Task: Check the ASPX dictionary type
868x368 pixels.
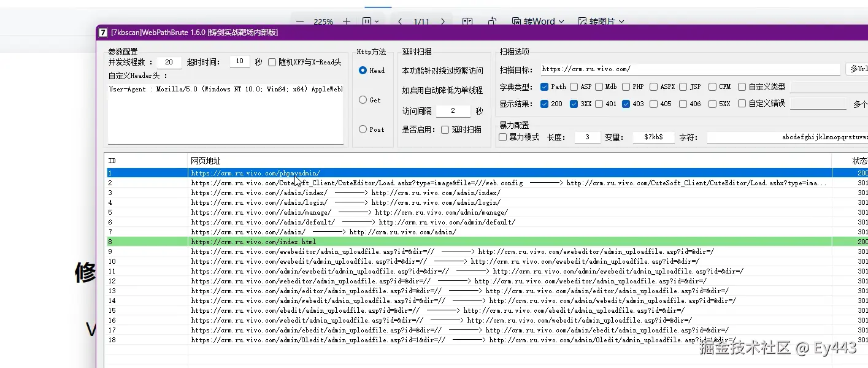Action: click(654, 86)
